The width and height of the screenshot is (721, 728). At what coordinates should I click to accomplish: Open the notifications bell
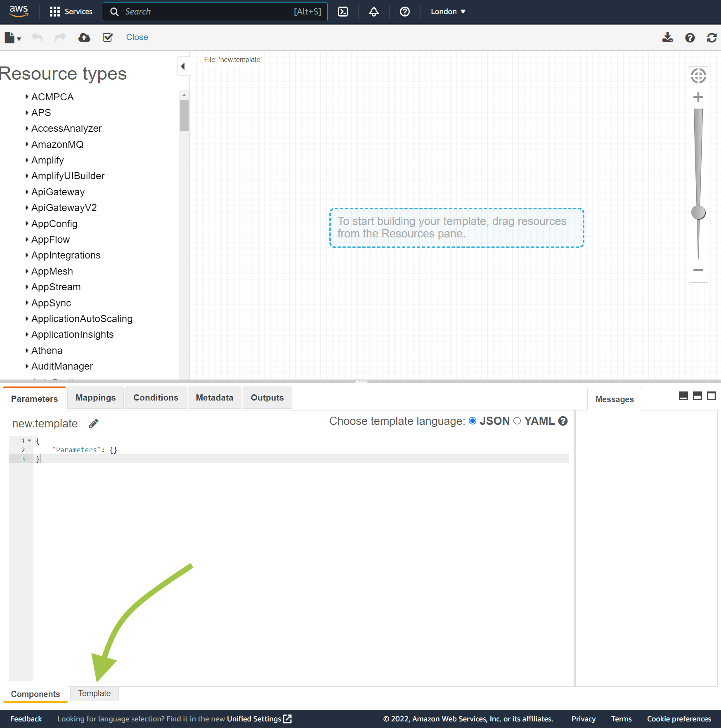[x=374, y=12]
